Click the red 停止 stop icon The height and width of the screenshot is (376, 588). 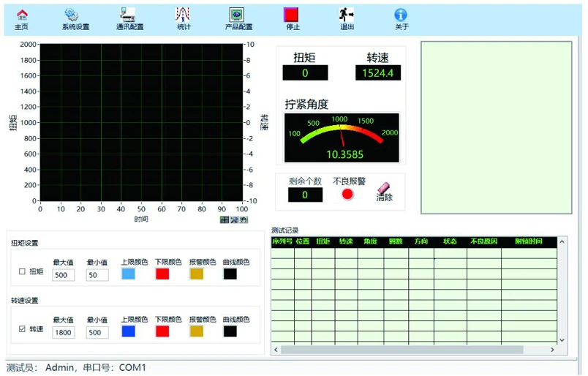[291, 15]
